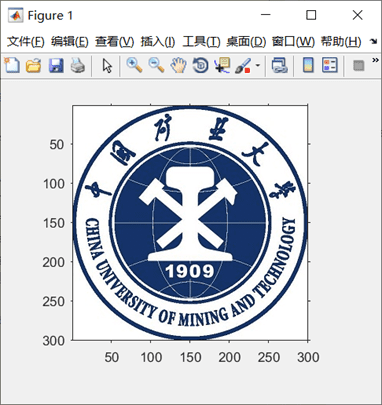Click x-axis tick label 200
Viewport: 382px width, 405px height.
tap(229, 357)
